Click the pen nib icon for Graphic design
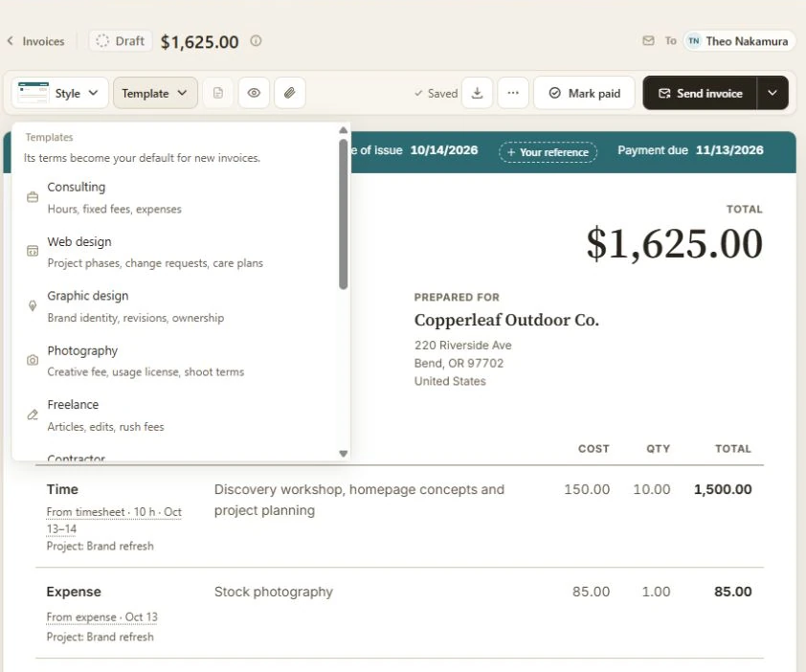806x672 pixels. [33, 306]
